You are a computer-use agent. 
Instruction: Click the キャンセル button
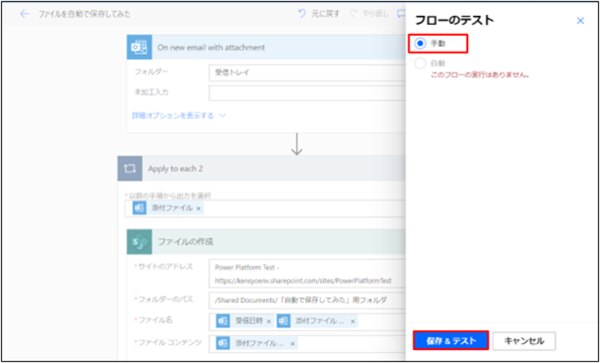pyautogui.click(x=524, y=341)
